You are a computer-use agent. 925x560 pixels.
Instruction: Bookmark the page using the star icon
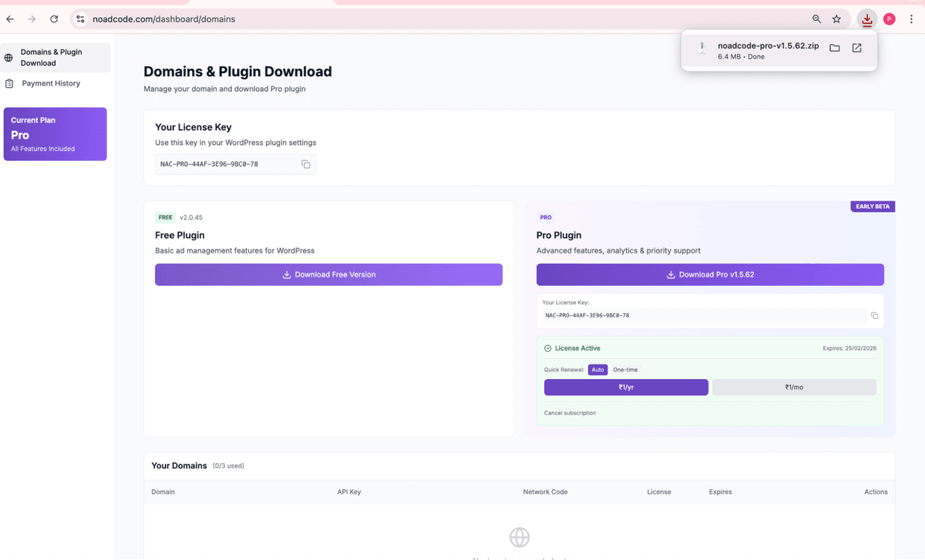(836, 18)
